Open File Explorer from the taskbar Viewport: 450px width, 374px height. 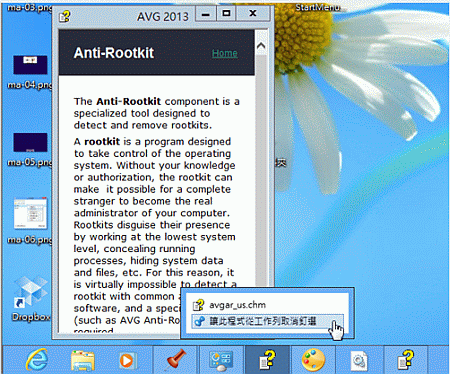point(82,361)
